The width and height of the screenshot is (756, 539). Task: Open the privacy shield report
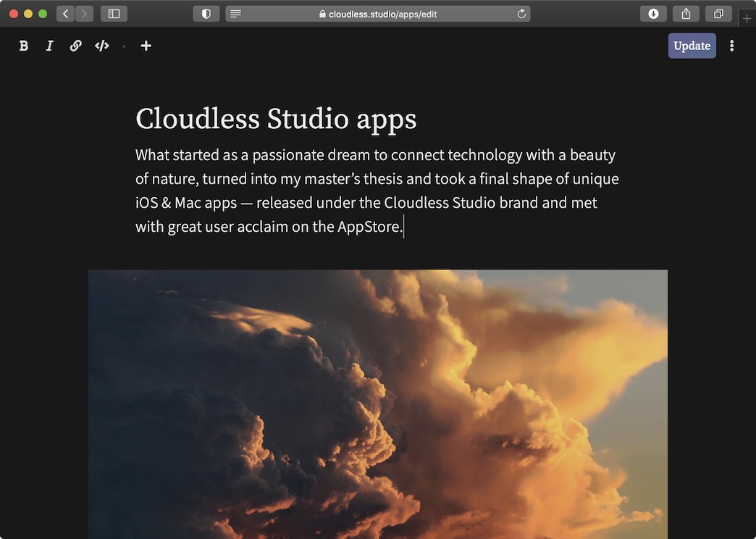click(x=206, y=14)
